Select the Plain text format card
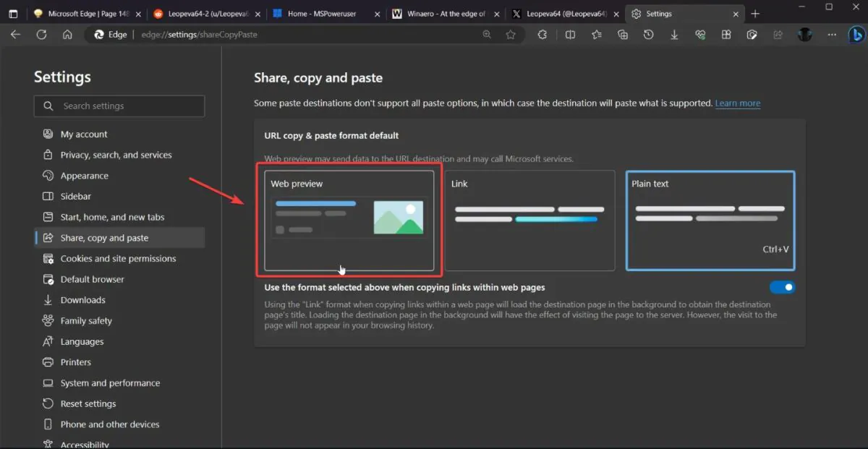 pyautogui.click(x=710, y=221)
